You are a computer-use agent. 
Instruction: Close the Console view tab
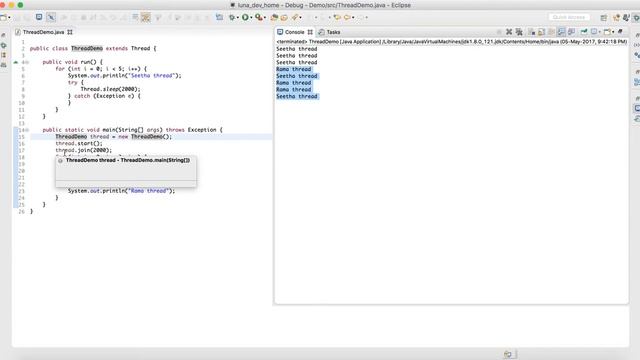310,32
